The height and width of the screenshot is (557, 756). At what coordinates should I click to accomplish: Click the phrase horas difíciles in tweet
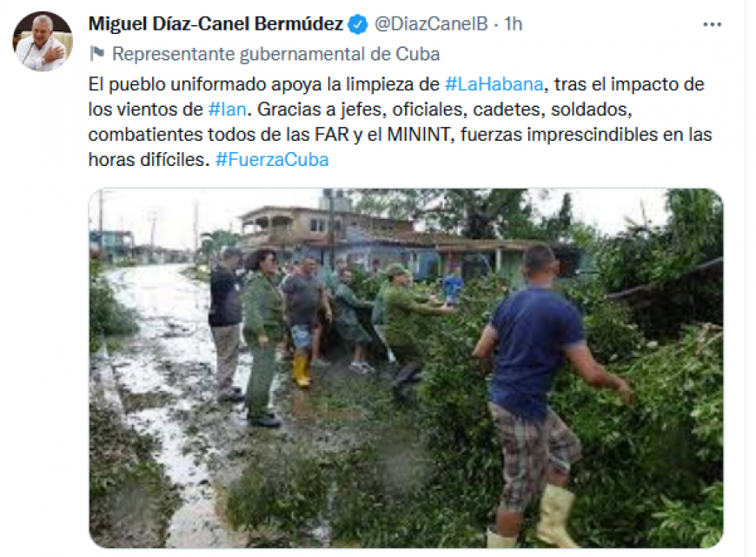(x=149, y=160)
